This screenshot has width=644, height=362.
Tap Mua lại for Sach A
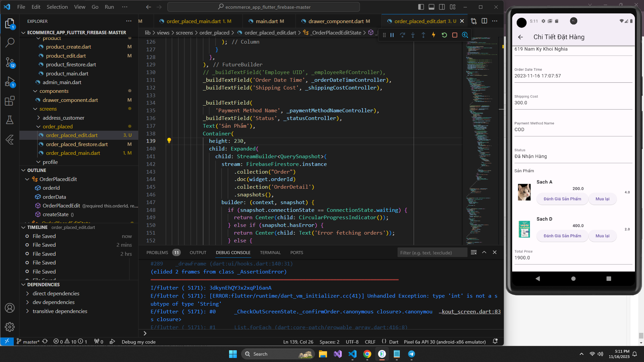pyautogui.click(x=602, y=199)
